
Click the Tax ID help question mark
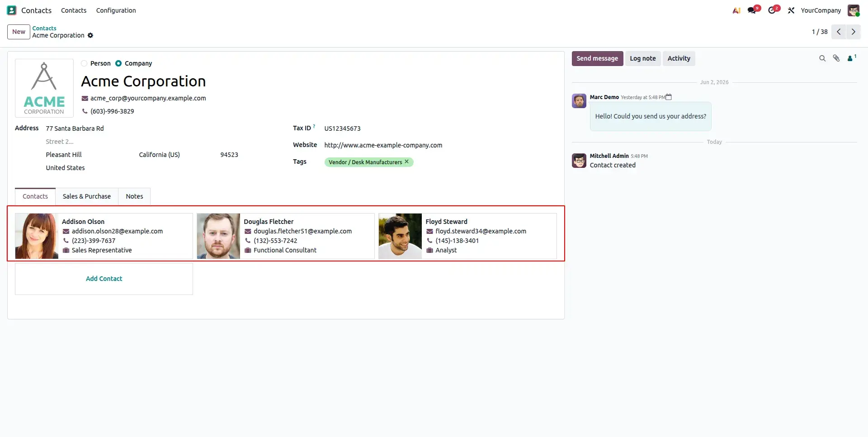click(314, 126)
